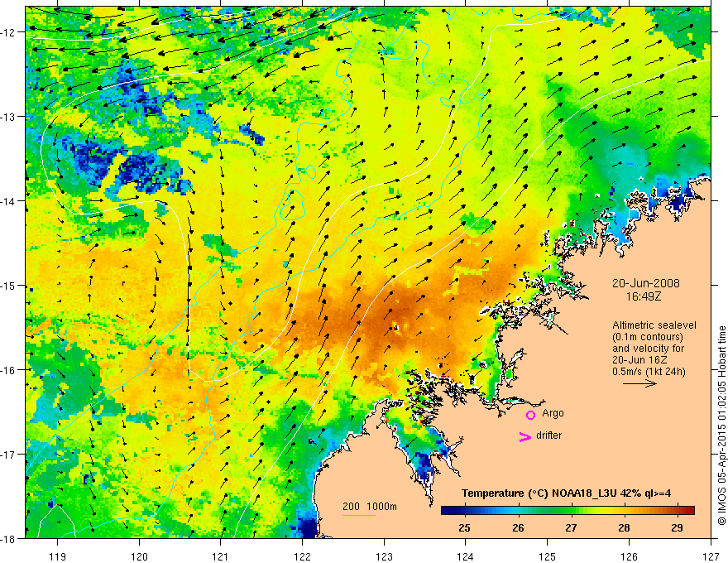The image size is (728, 563).
Task: Click longitude label 125
Action: point(548,556)
